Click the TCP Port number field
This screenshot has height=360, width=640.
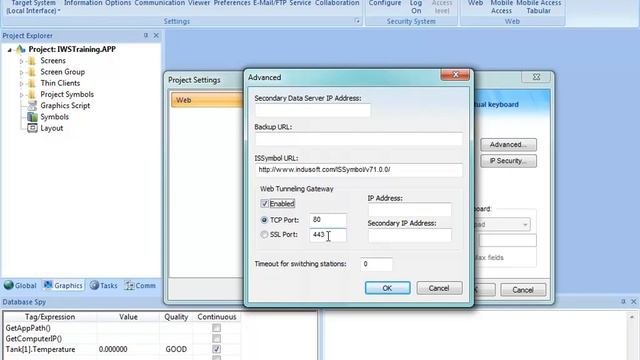(x=328, y=220)
